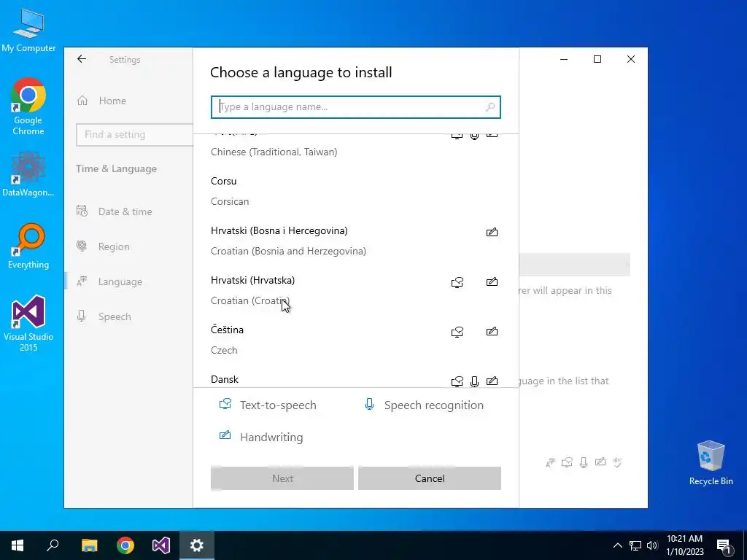Click handwriting icon in Čeština row
This screenshot has width=747, height=560.
pos(492,332)
